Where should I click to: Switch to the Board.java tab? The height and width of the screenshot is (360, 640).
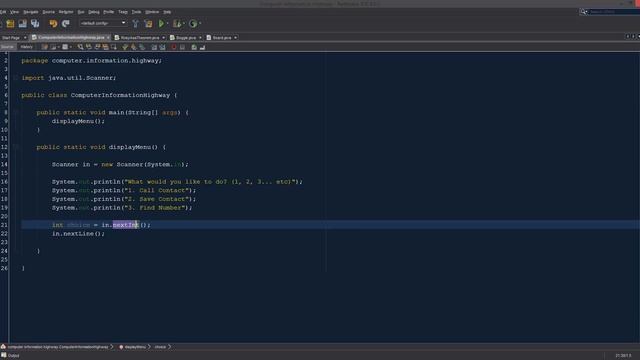[222, 38]
